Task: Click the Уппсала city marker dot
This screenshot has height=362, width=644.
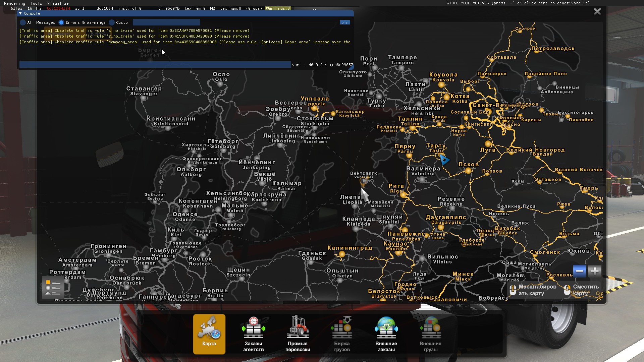Action: click(x=314, y=108)
